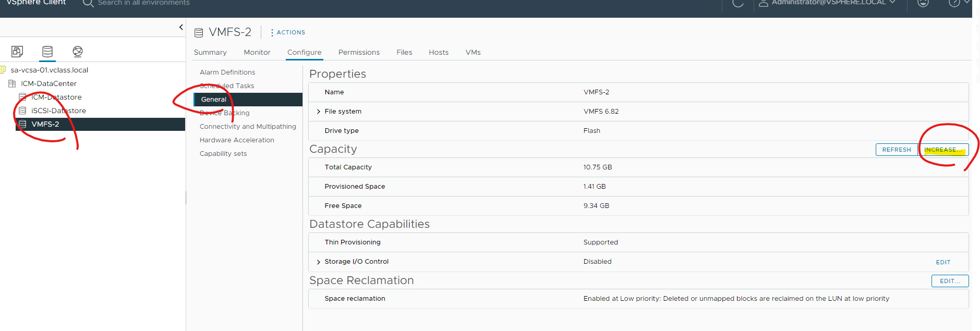This screenshot has height=331, width=980.
Task: Open the smiley feedback icon
Action: [x=923, y=3]
